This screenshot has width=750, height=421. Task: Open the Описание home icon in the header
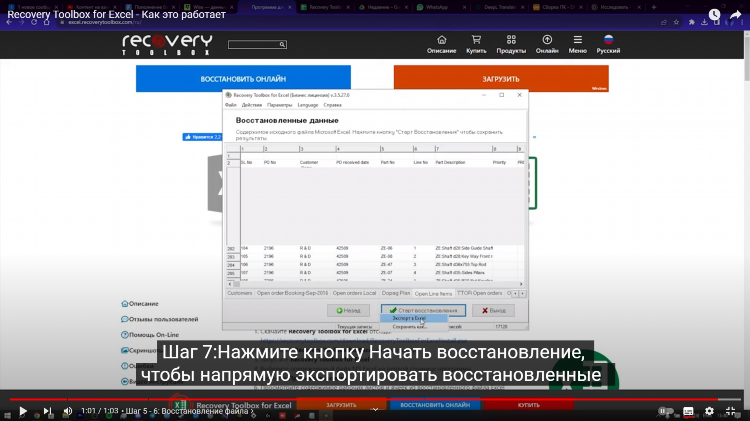(441, 44)
